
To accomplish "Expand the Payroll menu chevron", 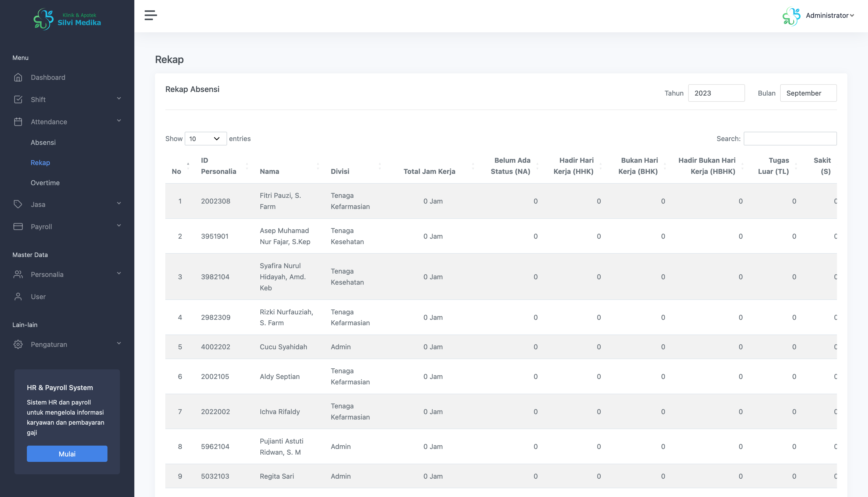I will coord(119,226).
